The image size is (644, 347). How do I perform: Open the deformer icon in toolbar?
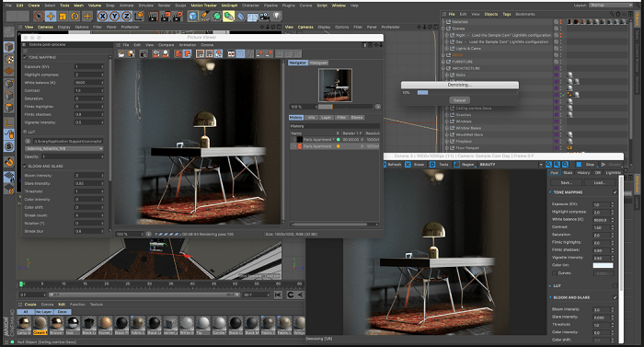[x=241, y=16]
